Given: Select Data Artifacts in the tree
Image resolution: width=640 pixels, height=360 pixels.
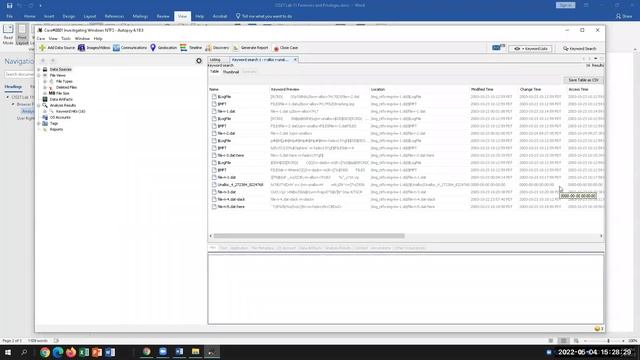Looking at the screenshot, I should pyautogui.click(x=61, y=99).
